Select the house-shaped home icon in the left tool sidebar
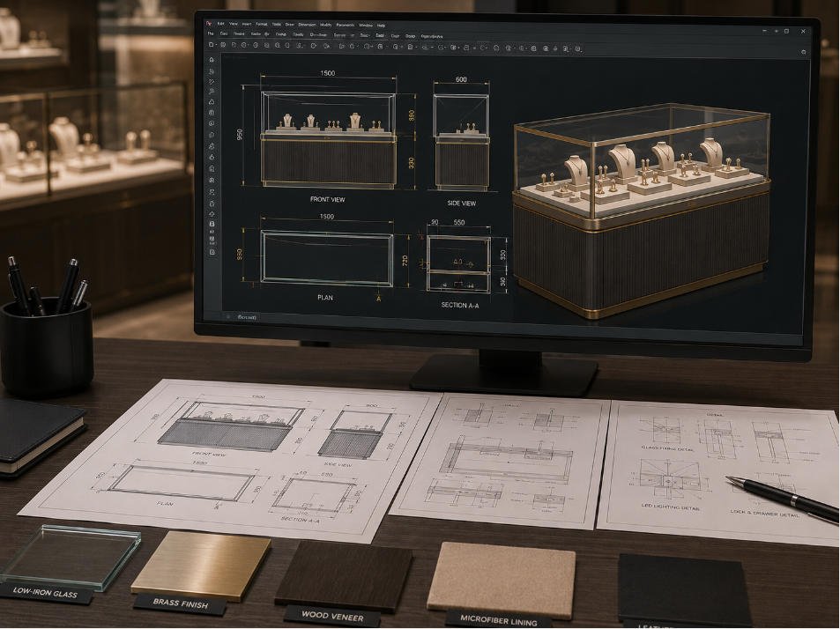The height and width of the screenshot is (629, 840). click(212, 59)
